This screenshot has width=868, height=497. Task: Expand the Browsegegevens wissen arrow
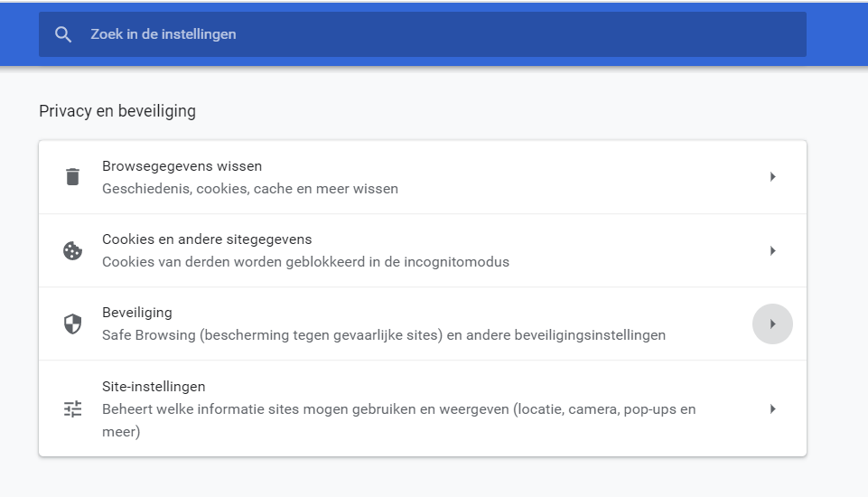772,177
